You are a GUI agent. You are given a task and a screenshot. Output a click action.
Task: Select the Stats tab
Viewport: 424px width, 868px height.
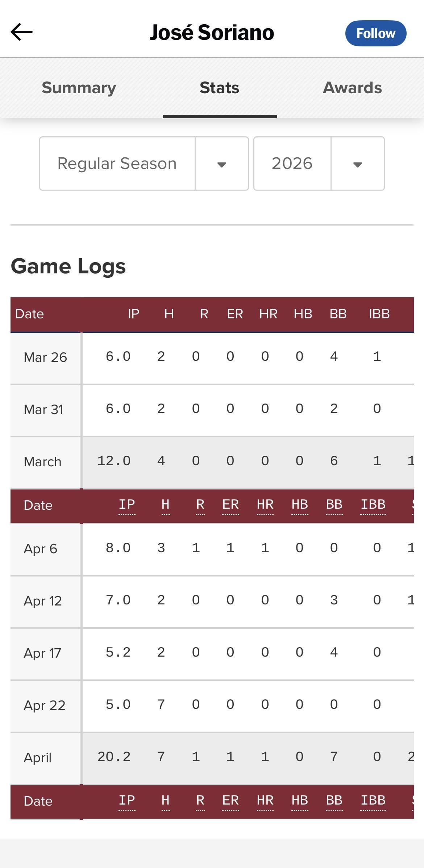[x=219, y=88]
